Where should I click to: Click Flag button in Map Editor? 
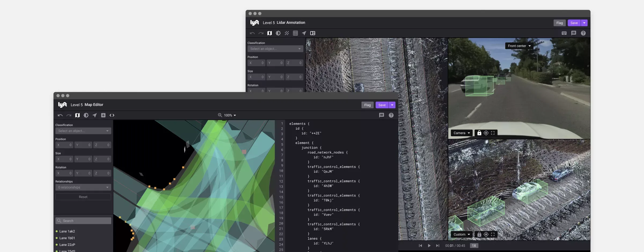tap(367, 105)
